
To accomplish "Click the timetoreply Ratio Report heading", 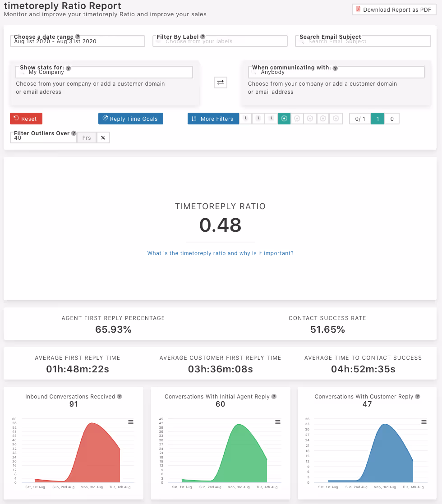I will point(62,6).
